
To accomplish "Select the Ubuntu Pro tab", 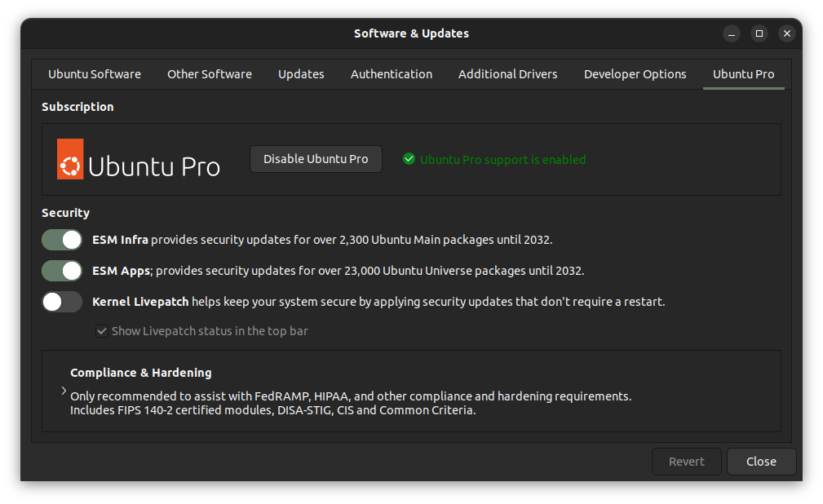I will [743, 74].
